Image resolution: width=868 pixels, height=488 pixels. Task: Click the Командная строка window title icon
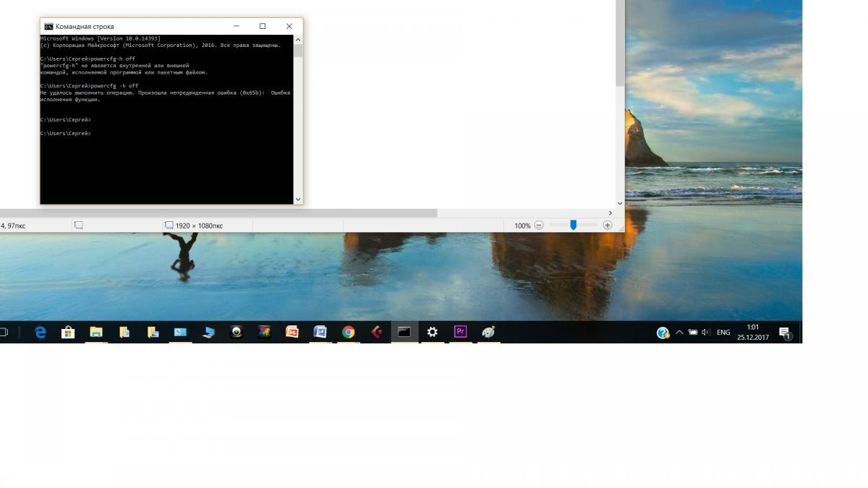pyautogui.click(x=48, y=27)
